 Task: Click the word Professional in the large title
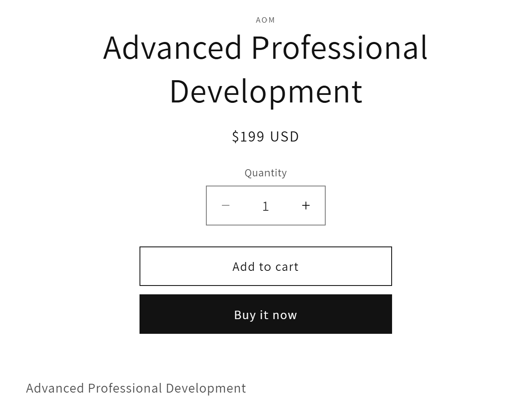(x=340, y=47)
